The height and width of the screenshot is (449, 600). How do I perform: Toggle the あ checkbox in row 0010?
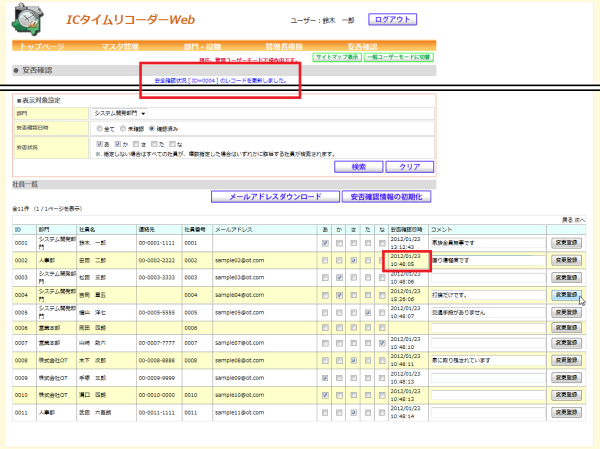pos(325,395)
